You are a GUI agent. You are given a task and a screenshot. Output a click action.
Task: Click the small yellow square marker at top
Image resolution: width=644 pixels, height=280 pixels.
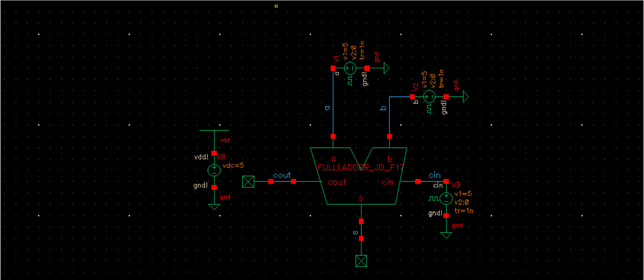276,6
